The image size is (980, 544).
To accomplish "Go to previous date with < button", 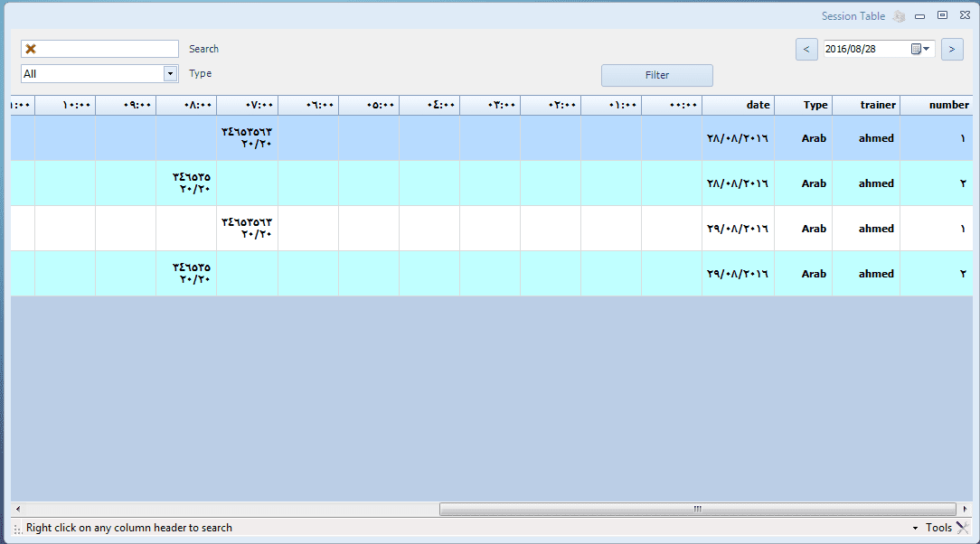I will click(806, 49).
